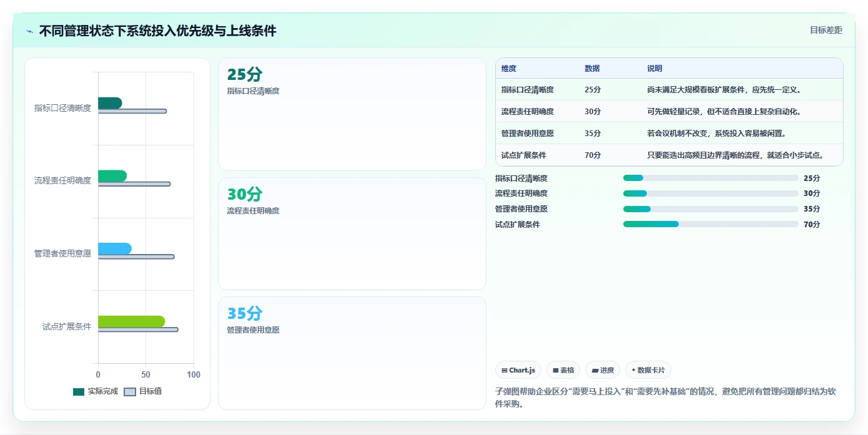Click the large 35分 card value
The width and height of the screenshot is (868, 435).
coord(245,313)
